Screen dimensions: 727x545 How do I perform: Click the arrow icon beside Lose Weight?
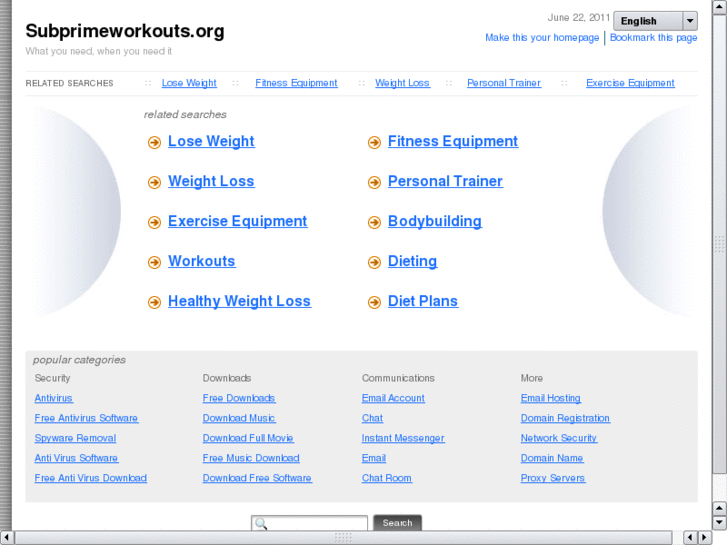click(154, 142)
